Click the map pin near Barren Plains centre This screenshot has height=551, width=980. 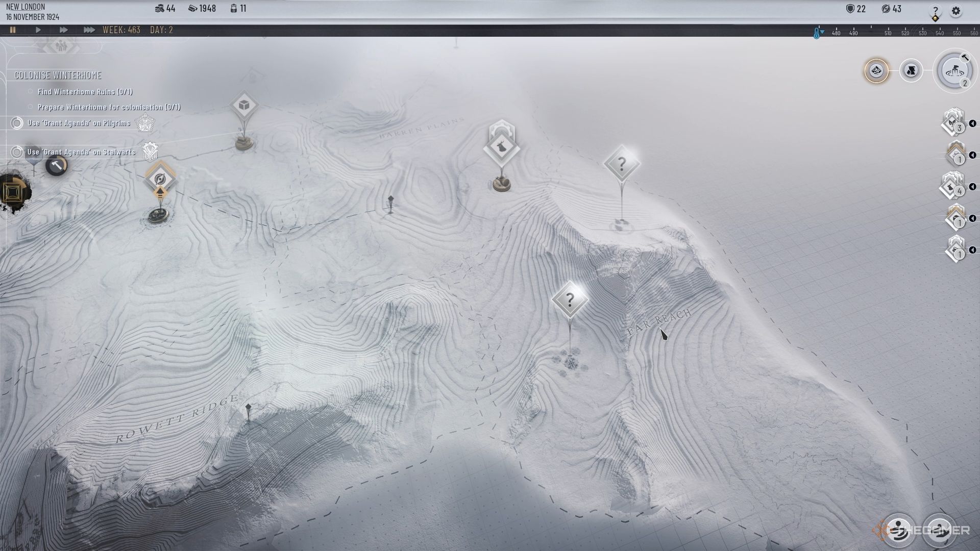pos(390,203)
